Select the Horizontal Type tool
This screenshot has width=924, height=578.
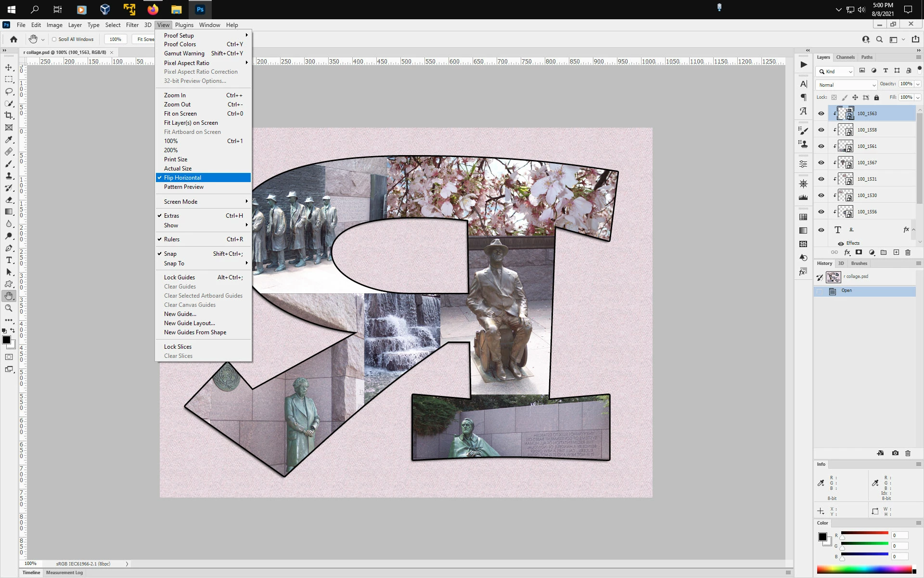pyautogui.click(x=9, y=260)
